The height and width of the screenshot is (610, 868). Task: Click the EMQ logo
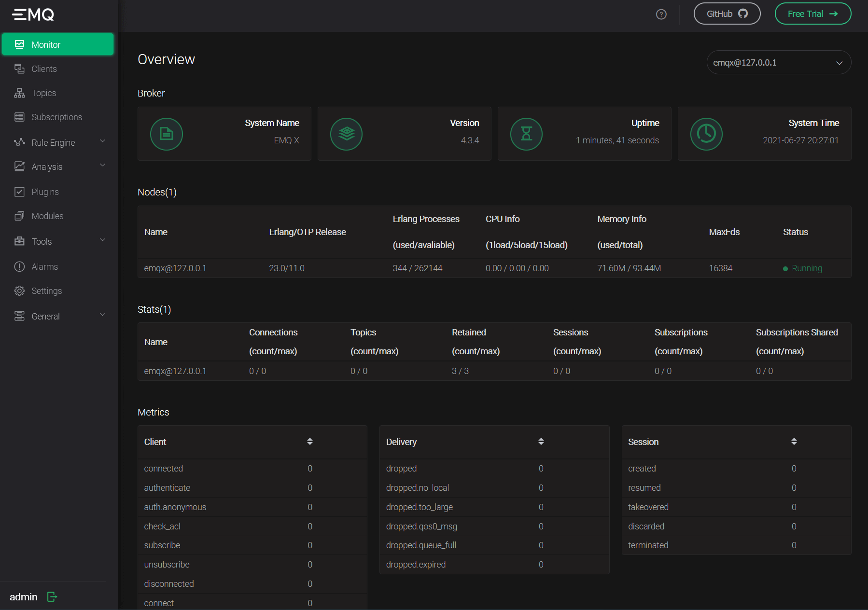33,14
